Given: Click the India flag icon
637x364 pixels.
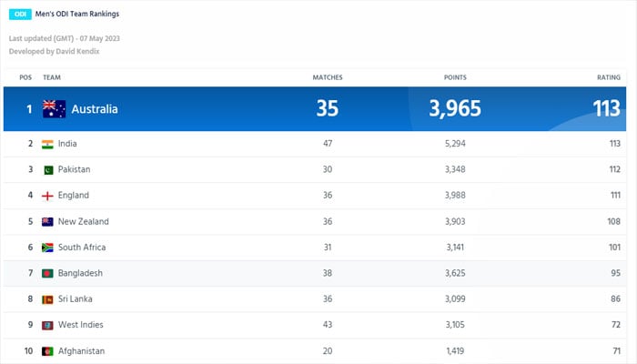Looking at the screenshot, I should (48, 144).
